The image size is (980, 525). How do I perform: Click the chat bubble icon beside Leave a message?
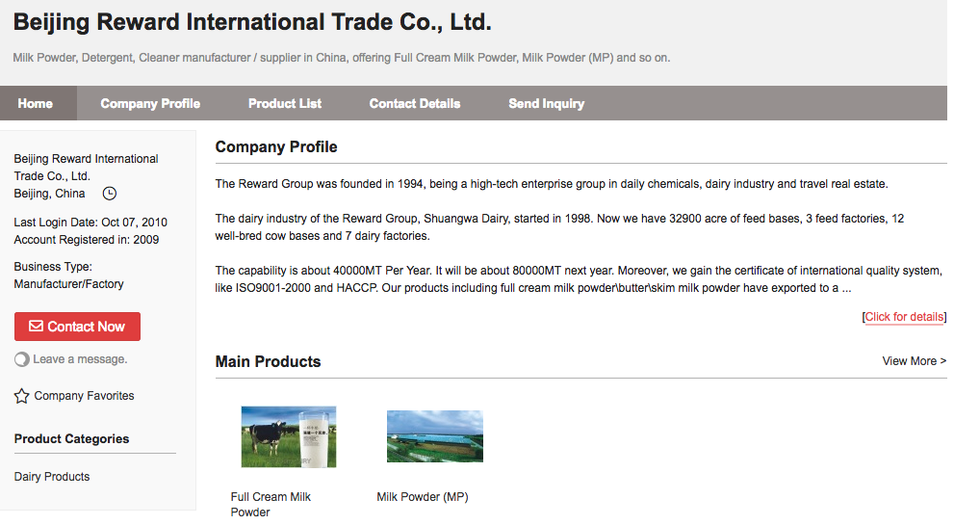[x=22, y=359]
